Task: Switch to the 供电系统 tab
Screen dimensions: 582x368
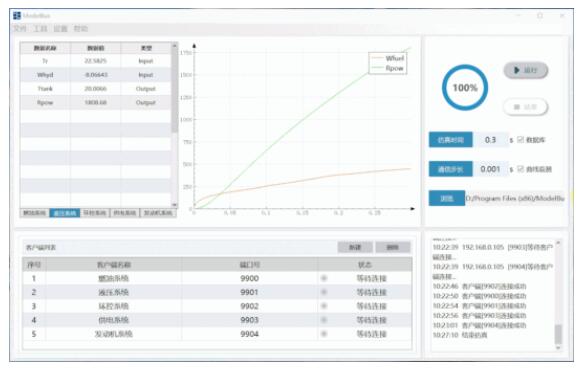Action: click(x=125, y=213)
